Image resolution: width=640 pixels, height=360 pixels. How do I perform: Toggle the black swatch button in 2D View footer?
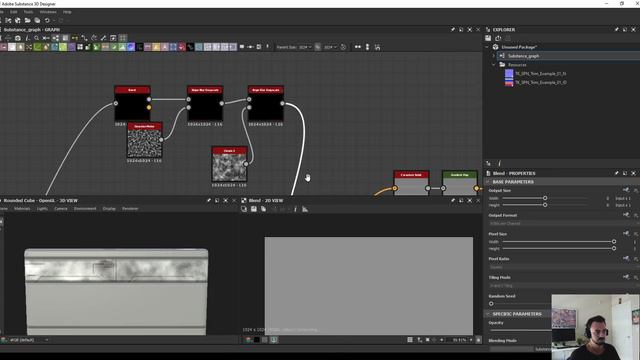tap(257, 340)
